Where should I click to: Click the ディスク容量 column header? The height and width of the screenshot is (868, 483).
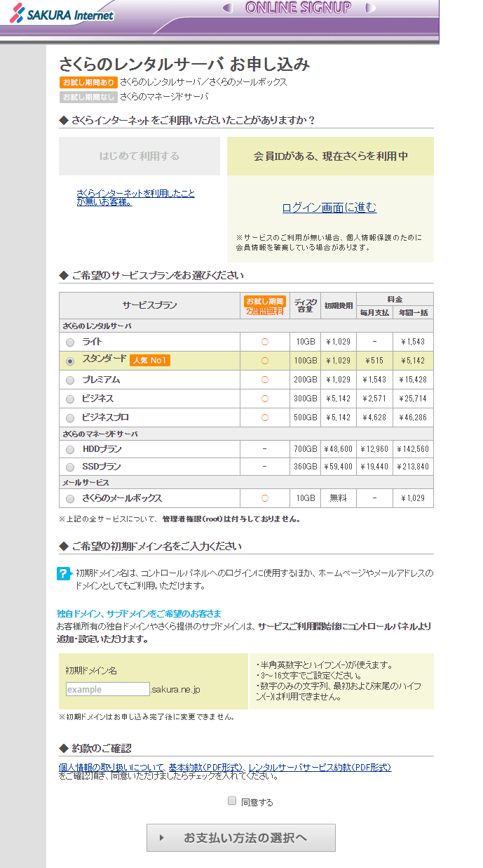point(305,305)
